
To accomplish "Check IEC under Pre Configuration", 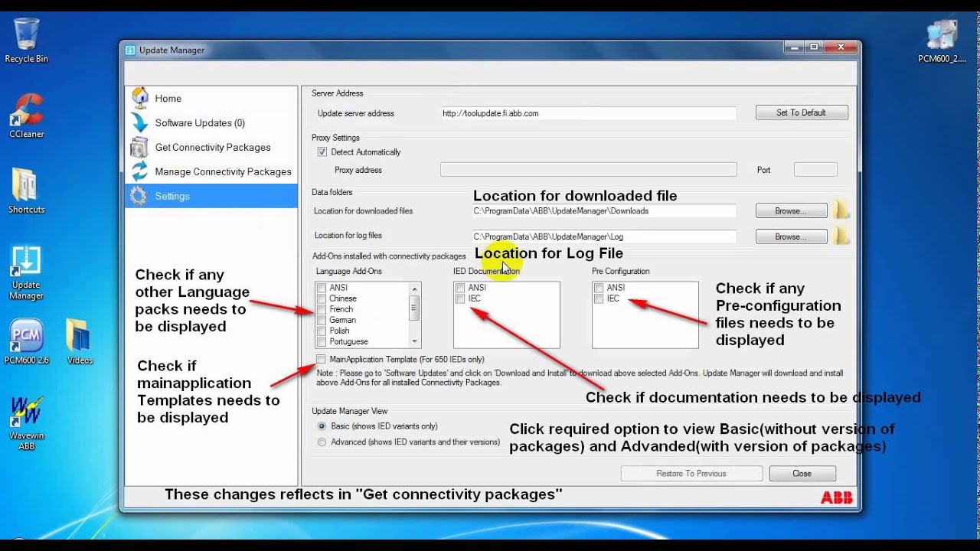I will pos(599,298).
